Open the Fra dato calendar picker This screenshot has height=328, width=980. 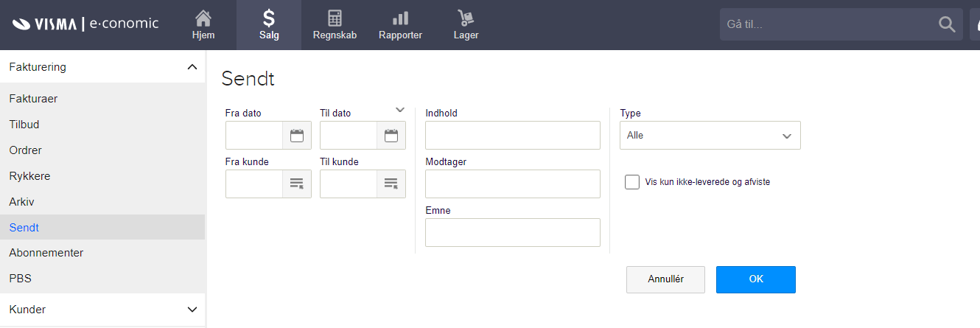(297, 136)
